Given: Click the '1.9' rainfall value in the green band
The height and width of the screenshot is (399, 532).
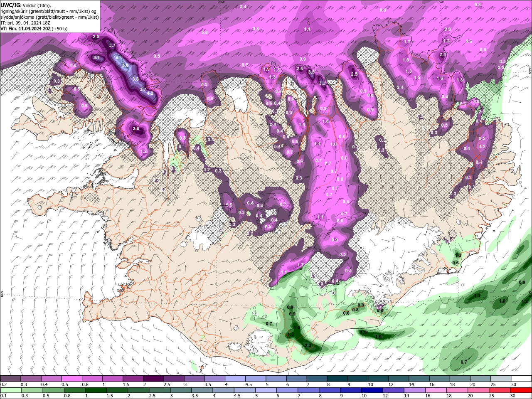Looking at the screenshot, I should (378, 337).
